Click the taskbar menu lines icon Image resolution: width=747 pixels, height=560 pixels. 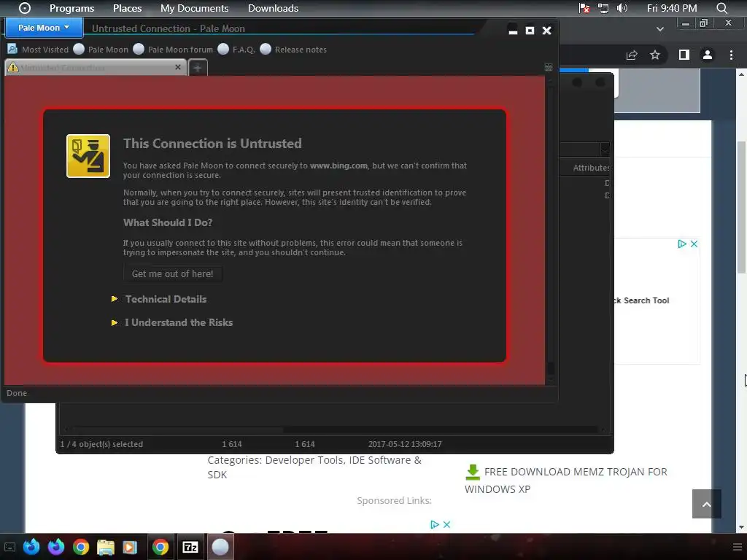click(738, 547)
